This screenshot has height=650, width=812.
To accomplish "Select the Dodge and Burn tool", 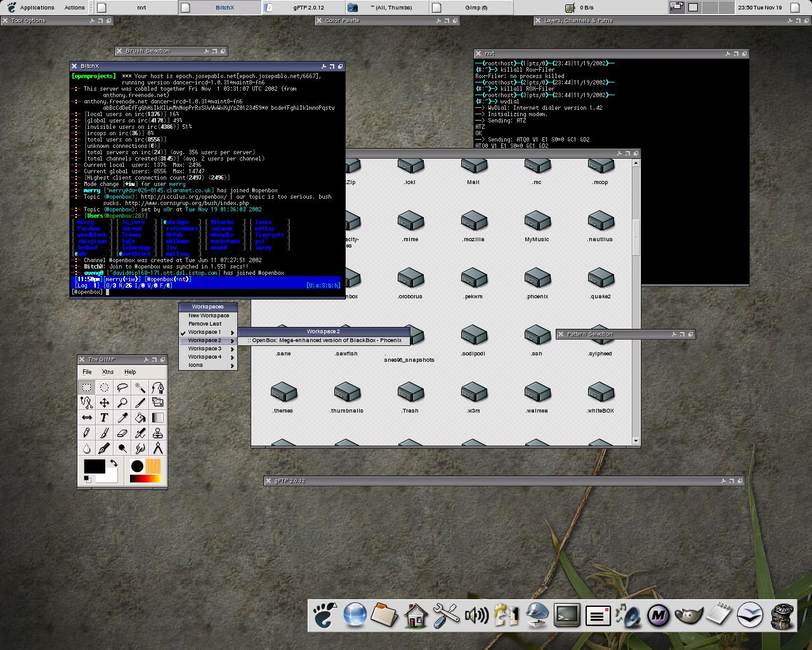I will pos(122,448).
